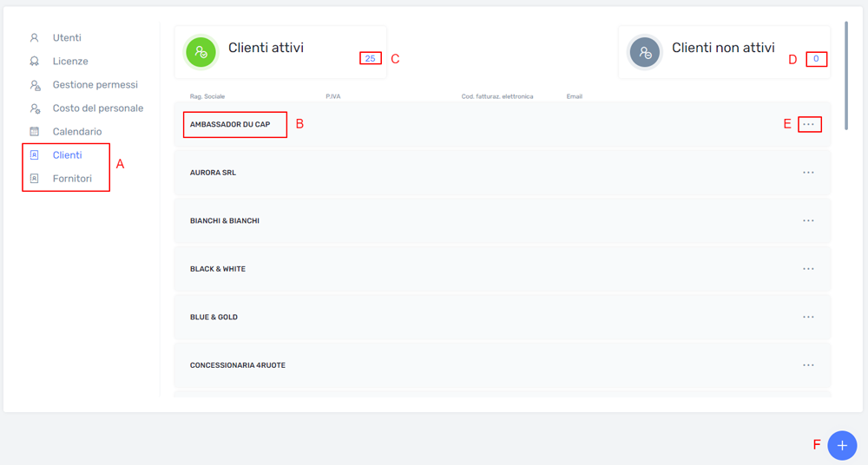Click the grey Clienti non attivi circle icon
The width and height of the screenshot is (868, 465).
(645, 52)
